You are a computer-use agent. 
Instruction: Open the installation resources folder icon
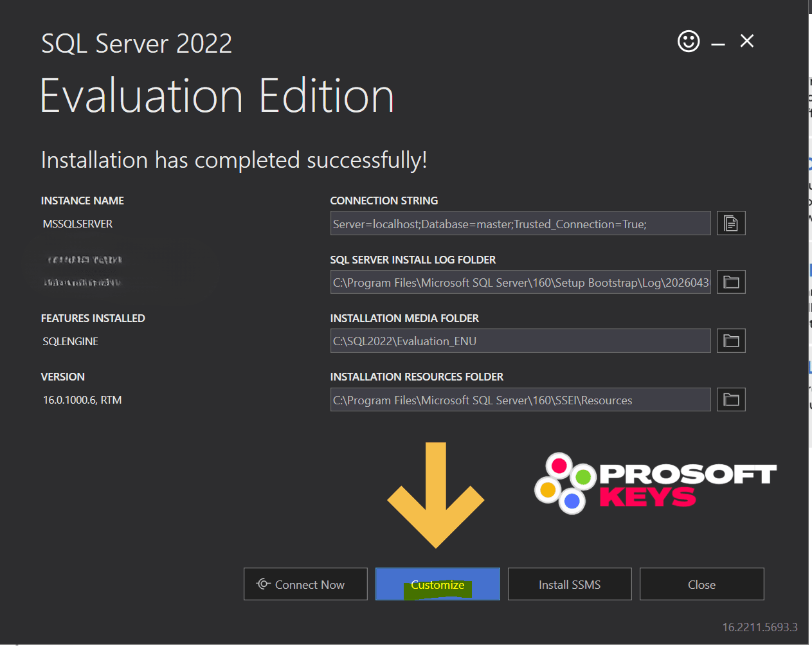730,399
